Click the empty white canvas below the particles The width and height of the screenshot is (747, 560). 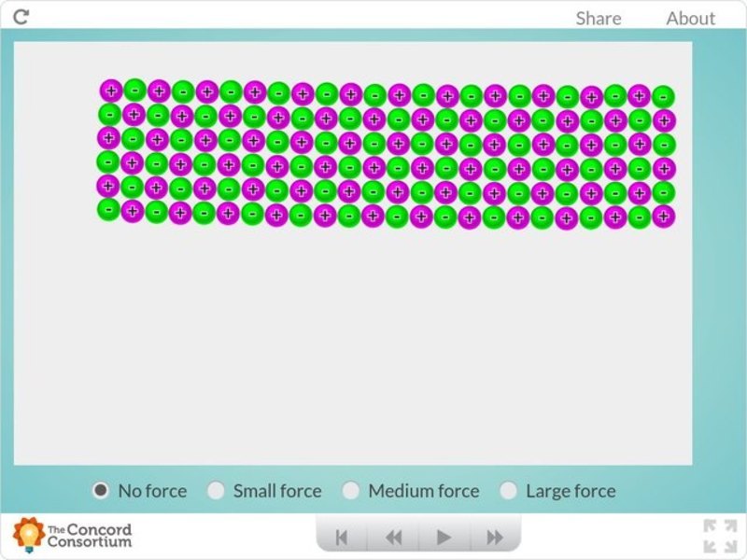pos(373,355)
